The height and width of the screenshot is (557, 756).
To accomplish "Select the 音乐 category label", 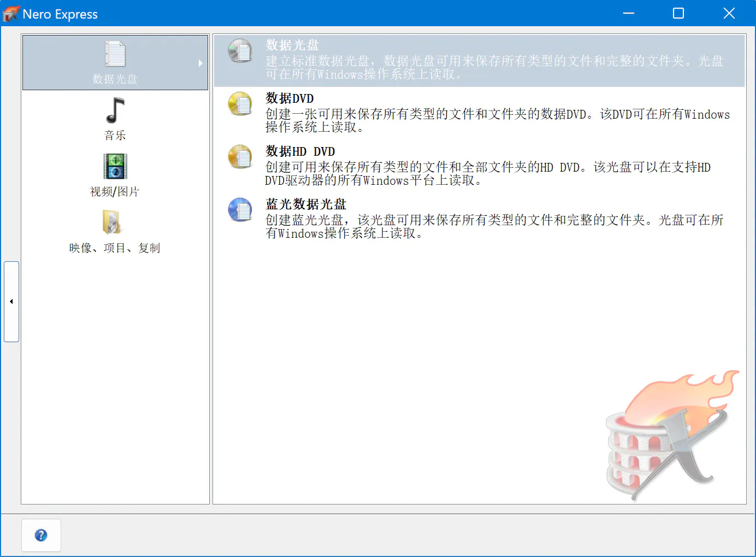I will coord(115,135).
